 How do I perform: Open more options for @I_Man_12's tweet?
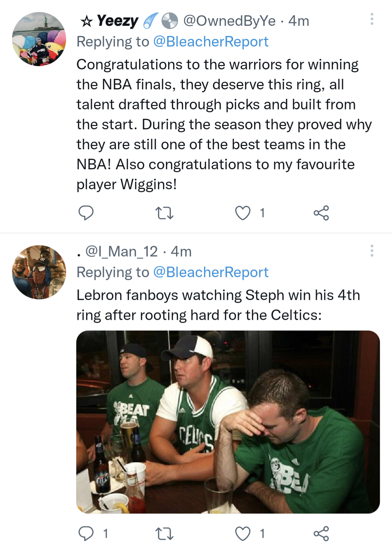point(372,251)
